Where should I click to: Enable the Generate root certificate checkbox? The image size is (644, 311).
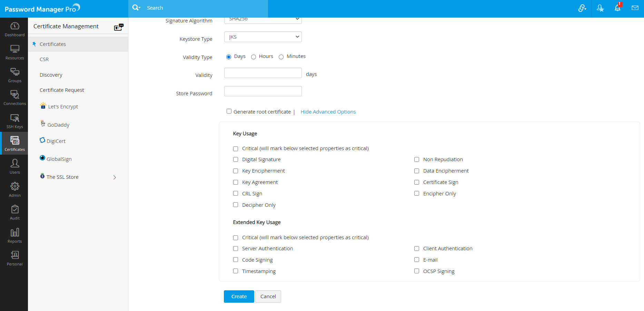229,111
